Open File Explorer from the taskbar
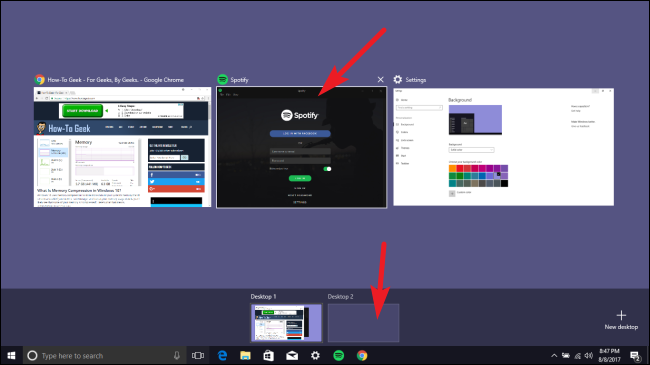The height and width of the screenshot is (365, 650). point(245,355)
